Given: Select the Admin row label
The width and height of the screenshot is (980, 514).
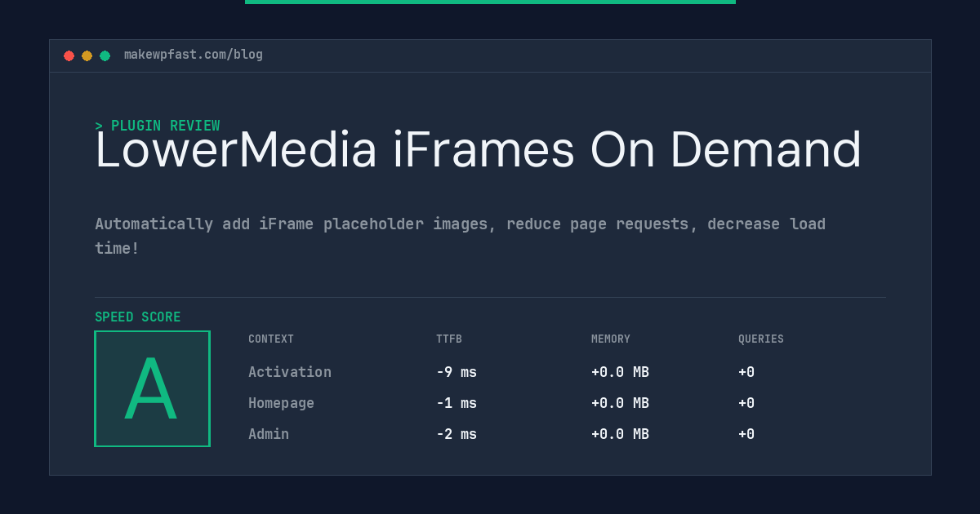Looking at the screenshot, I should pyautogui.click(x=269, y=434).
